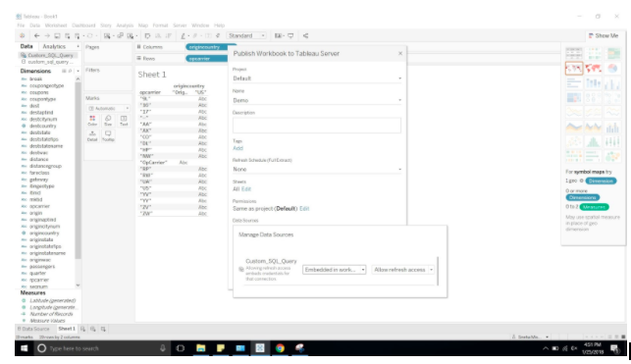Select the histogram chart in Show Me

(x=593, y=141)
